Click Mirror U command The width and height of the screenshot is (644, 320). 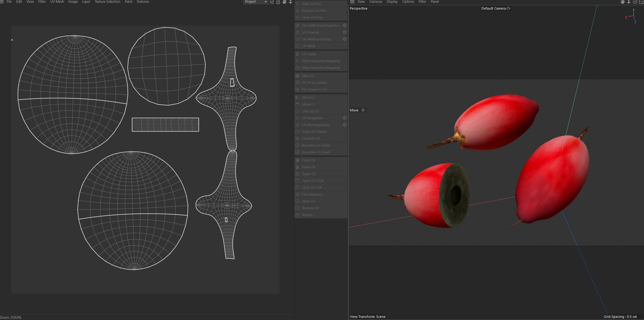tap(321, 98)
